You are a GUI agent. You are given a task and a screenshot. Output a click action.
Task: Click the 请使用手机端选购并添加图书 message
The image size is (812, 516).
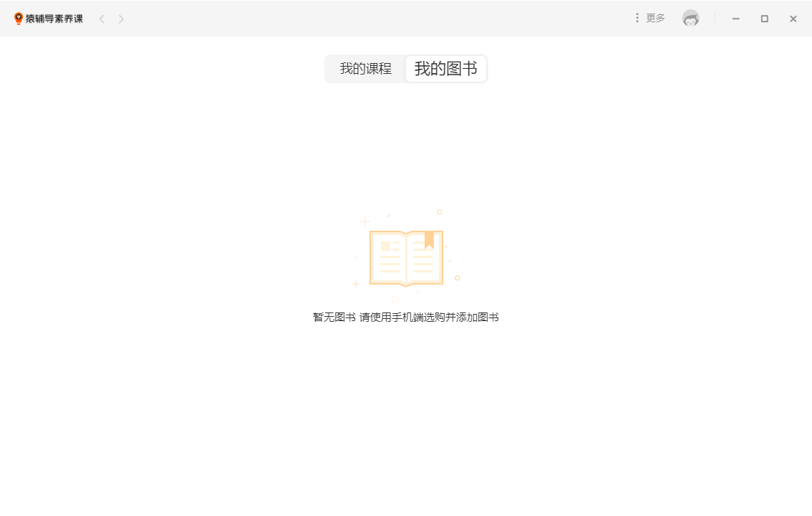pyautogui.click(x=430, y=316)
